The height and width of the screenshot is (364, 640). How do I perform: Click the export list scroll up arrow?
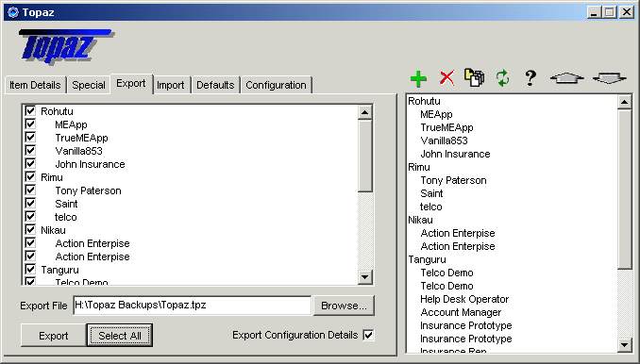point(364,111)
